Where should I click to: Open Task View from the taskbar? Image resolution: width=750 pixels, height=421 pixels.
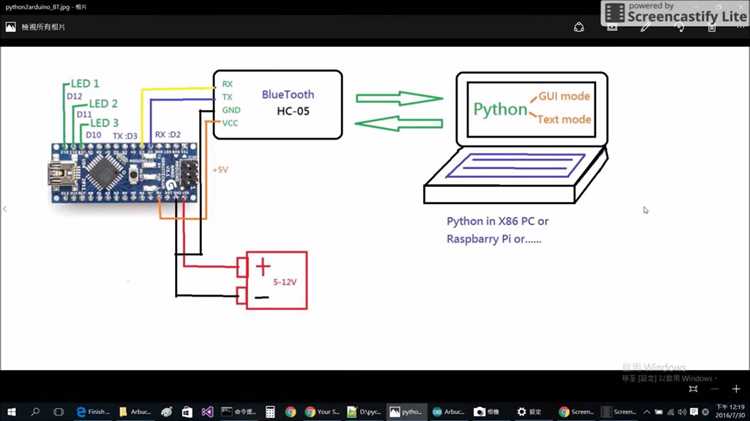[x=58, y=412]
